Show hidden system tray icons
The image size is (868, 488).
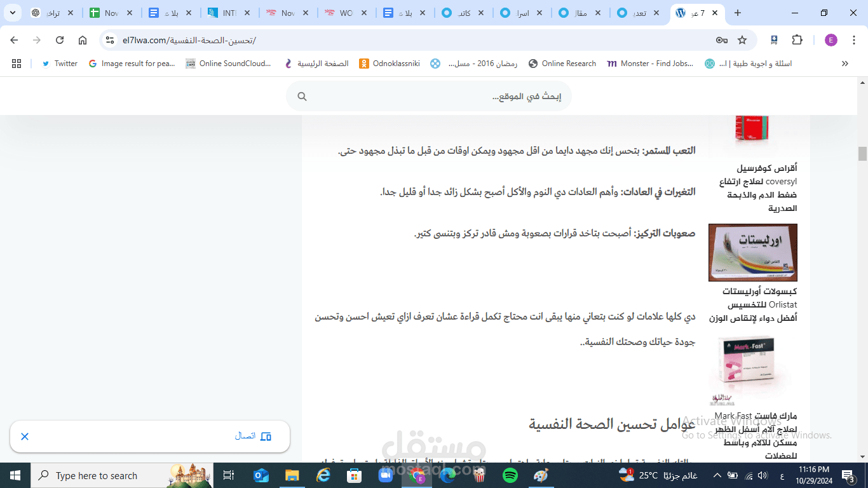point(717,475)
